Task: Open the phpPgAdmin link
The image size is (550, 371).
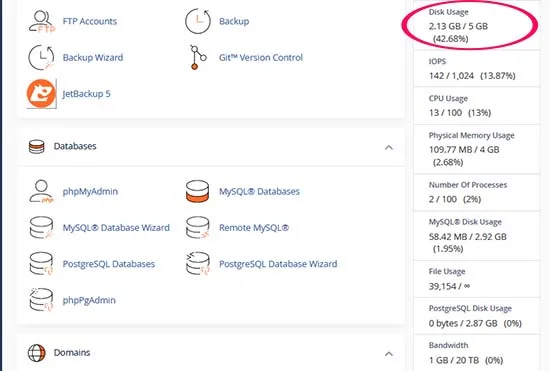Action: (x=89, y=300)
